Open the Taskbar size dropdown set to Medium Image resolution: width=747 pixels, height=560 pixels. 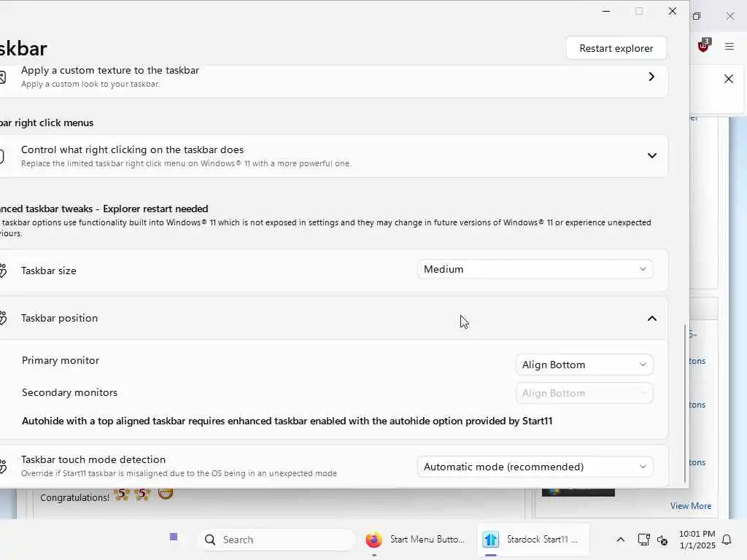[x=535, y=270]
